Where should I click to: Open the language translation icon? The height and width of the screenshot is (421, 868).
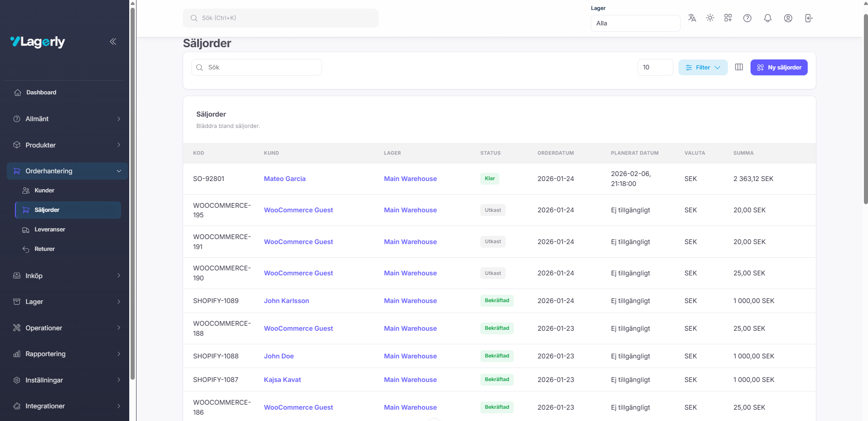(x=692, y=18)
